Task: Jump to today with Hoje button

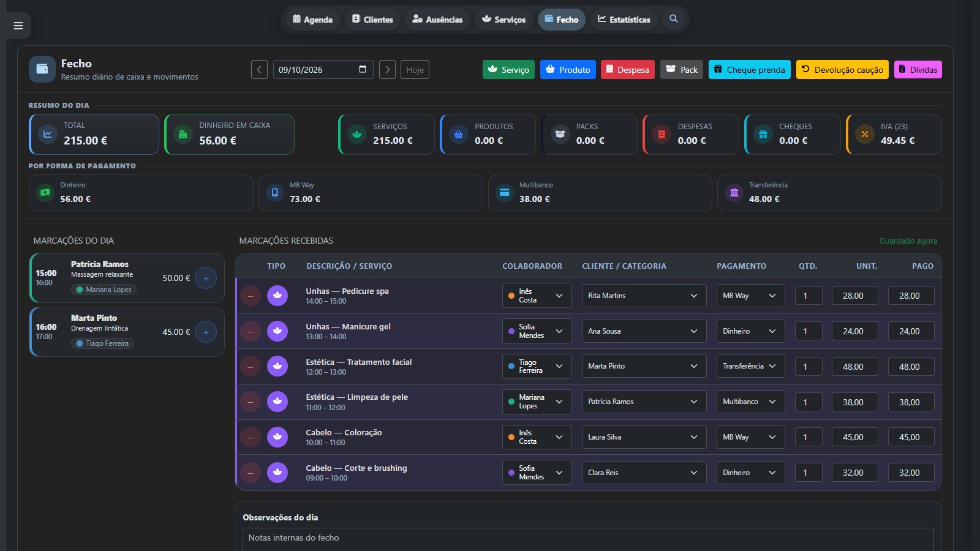Action: coord(415,70)
